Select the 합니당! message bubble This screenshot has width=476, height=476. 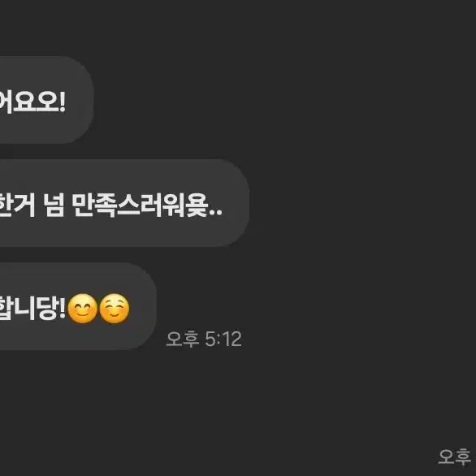[x=78, y=306]
